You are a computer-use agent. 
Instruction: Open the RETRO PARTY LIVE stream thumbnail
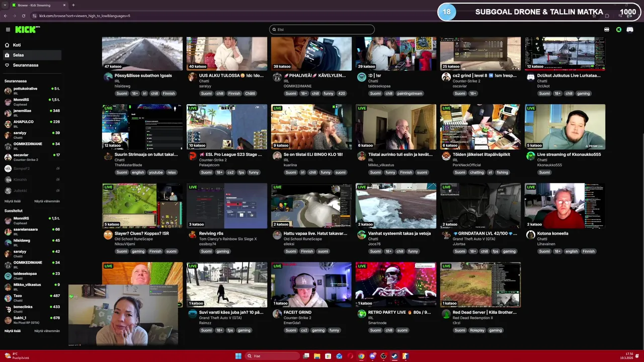pyautogui.click(x=396, y=285)
